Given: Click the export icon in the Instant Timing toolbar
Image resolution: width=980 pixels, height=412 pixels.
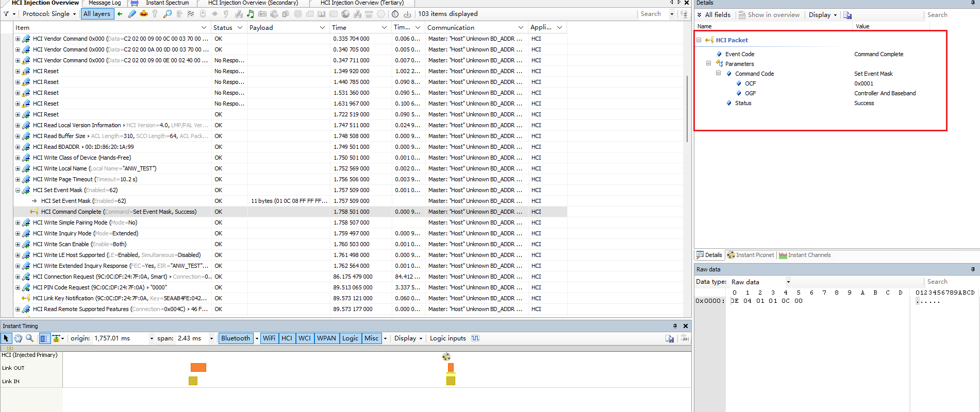Looking at the screenshot, I should pyautogui.click(x=670, y=338).
